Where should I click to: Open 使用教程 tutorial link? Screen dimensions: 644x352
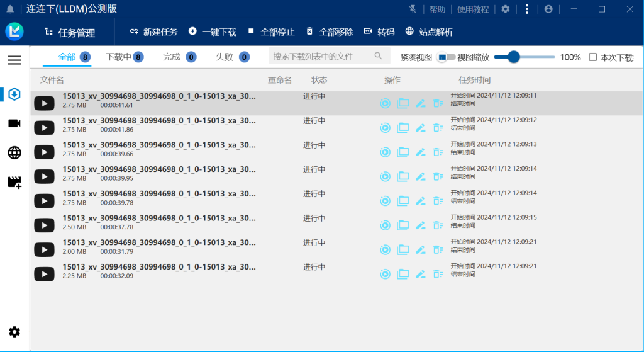(x=473, y=9)
